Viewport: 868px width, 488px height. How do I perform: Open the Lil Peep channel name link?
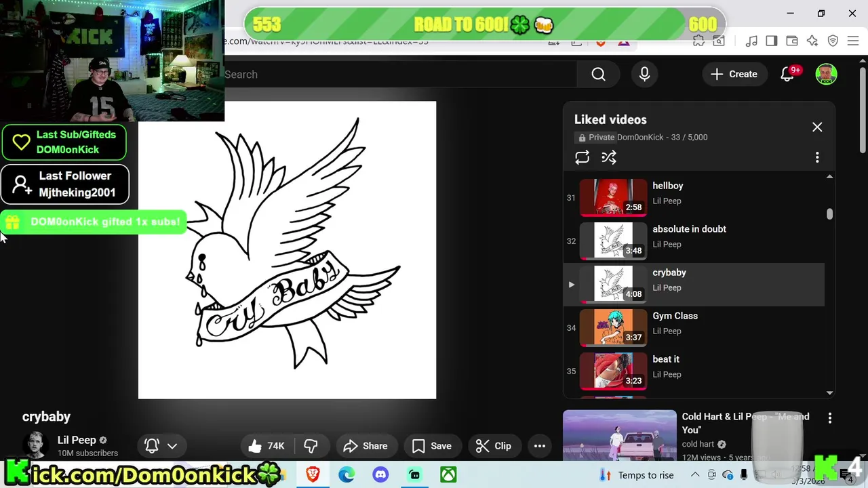77,440
